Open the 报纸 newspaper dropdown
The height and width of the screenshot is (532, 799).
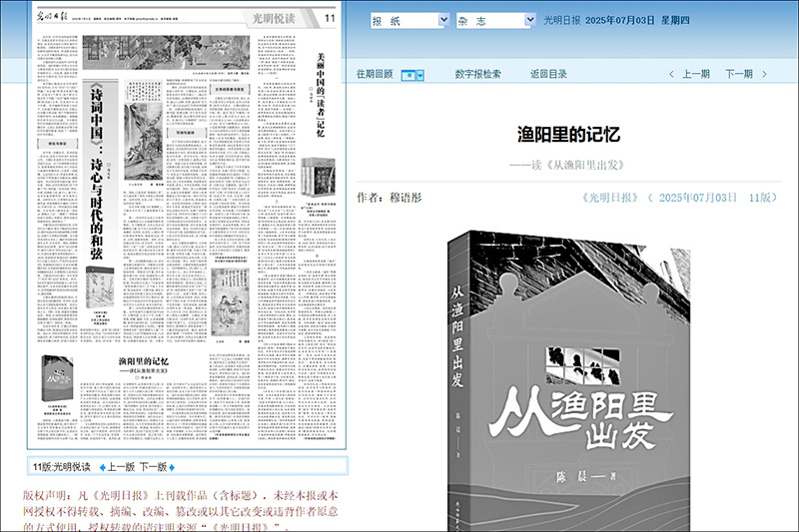coord(410,20)
